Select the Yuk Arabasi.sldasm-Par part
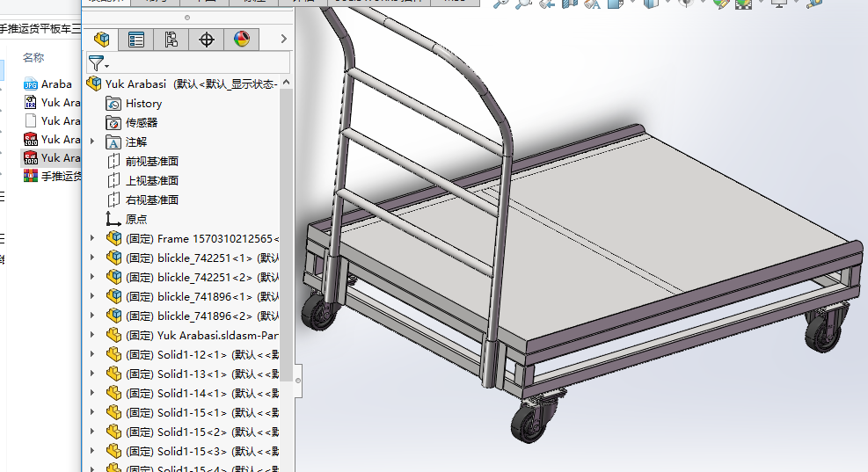Screen dimensions: 868x472 pyautogui.click(x=192, y=336)
